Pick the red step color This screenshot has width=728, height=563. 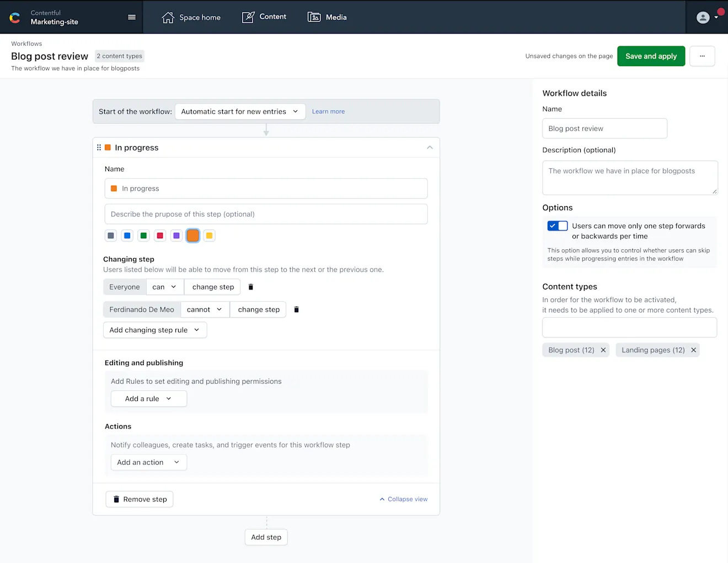[x=160, y=235]
